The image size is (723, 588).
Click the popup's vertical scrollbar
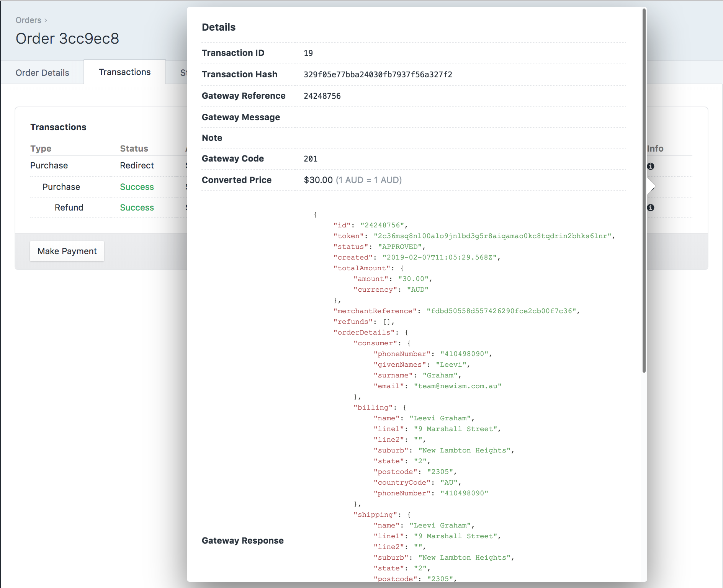pyautogui.click(x=644, y=190)
